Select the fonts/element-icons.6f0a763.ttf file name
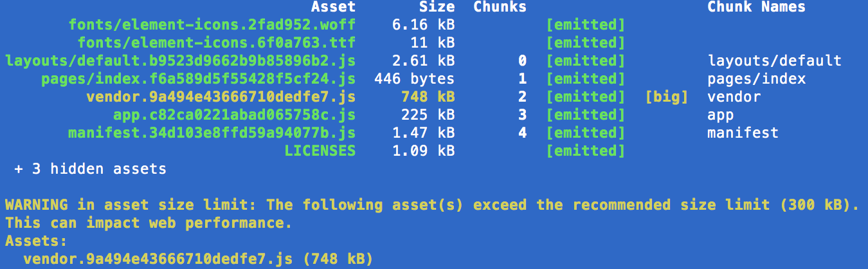 click(x=217, y=43)
